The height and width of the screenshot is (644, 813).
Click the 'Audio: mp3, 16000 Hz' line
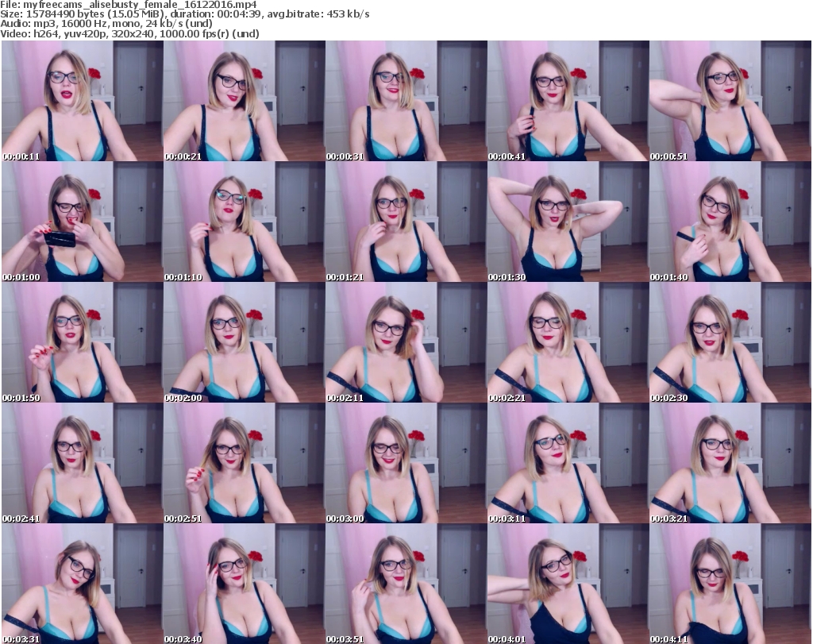(x=106, y=24)
